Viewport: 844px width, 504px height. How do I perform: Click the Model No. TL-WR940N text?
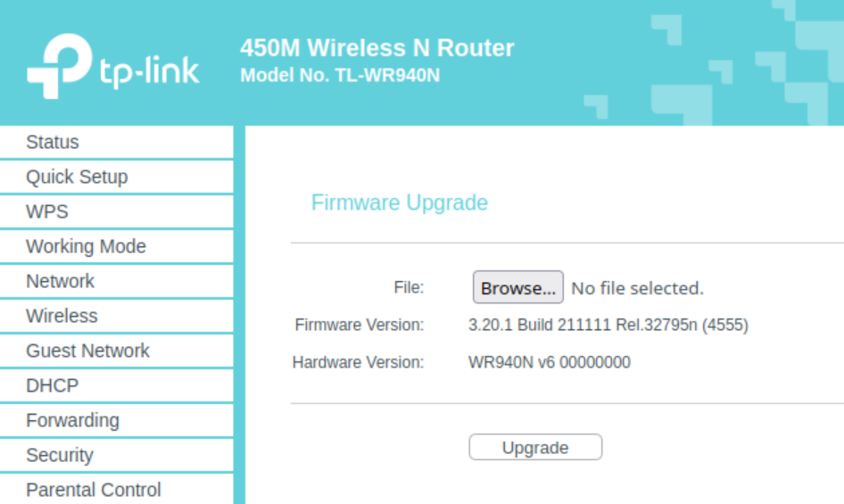[340, 76]
